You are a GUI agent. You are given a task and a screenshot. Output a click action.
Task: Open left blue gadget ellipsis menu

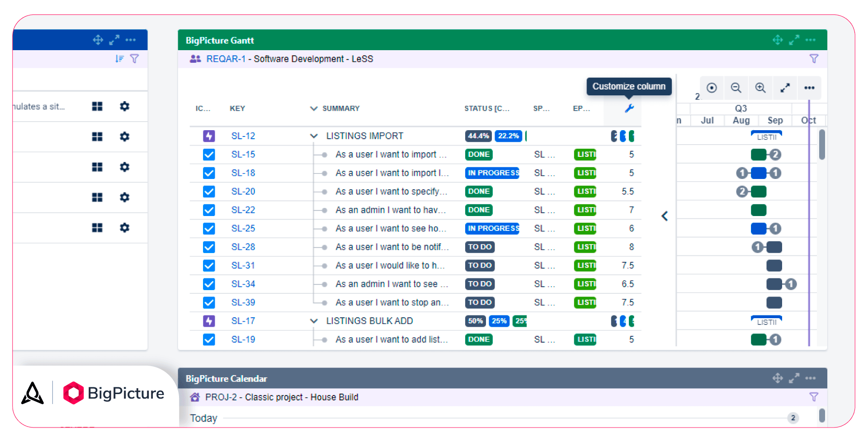131,40
